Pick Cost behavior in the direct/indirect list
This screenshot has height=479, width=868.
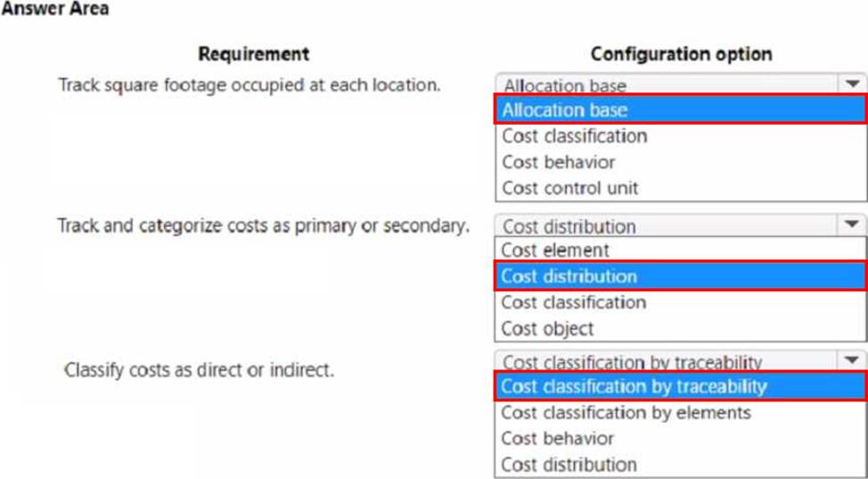point(558,438)
